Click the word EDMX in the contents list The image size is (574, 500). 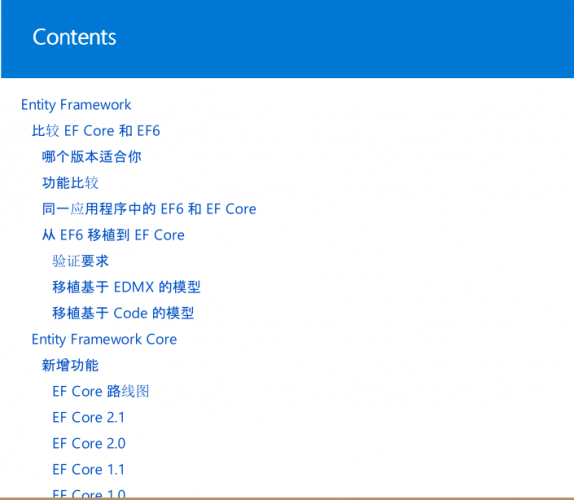point(134,287)
